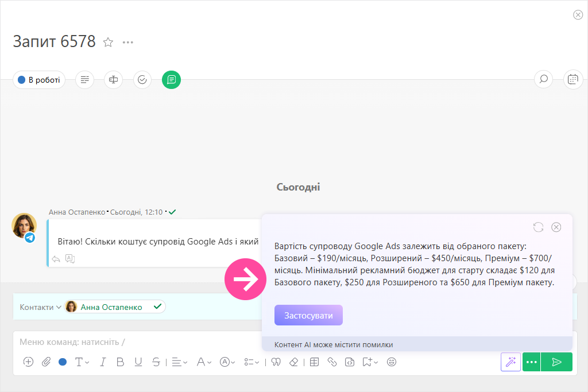
Task: Open the В роботі status dropdown
Action: [x=39, y=80]
